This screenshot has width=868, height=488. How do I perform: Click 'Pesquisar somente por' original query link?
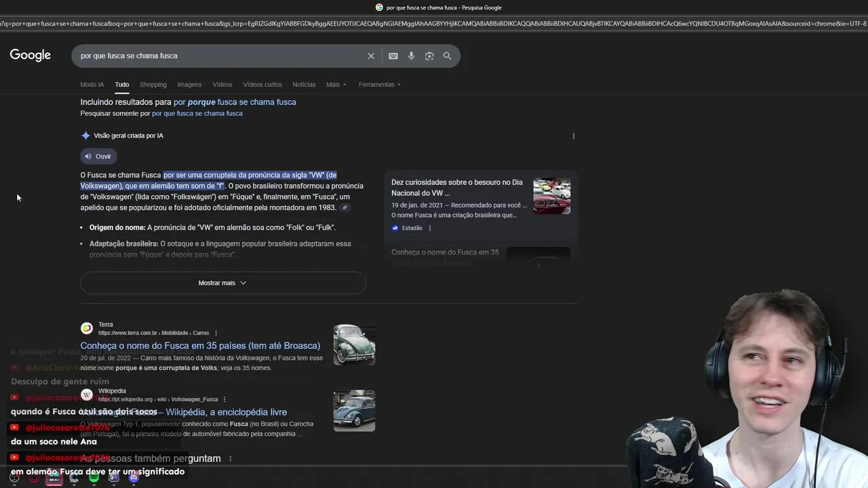tap(197, 113)
